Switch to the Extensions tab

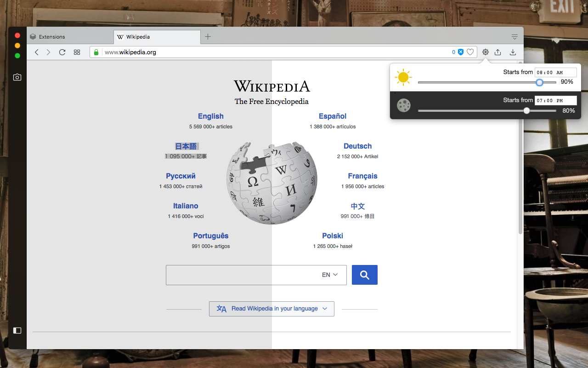52,36
